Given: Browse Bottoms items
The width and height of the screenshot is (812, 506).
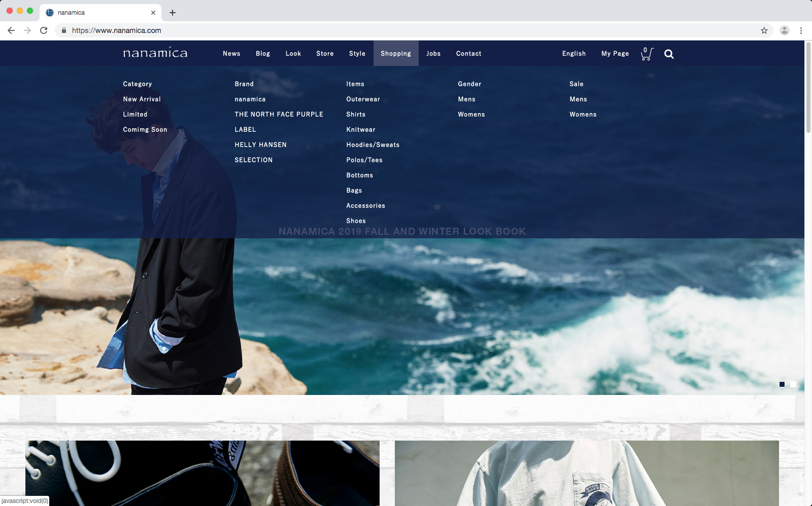Looking at the screenshot, I should tap(360, 175).
